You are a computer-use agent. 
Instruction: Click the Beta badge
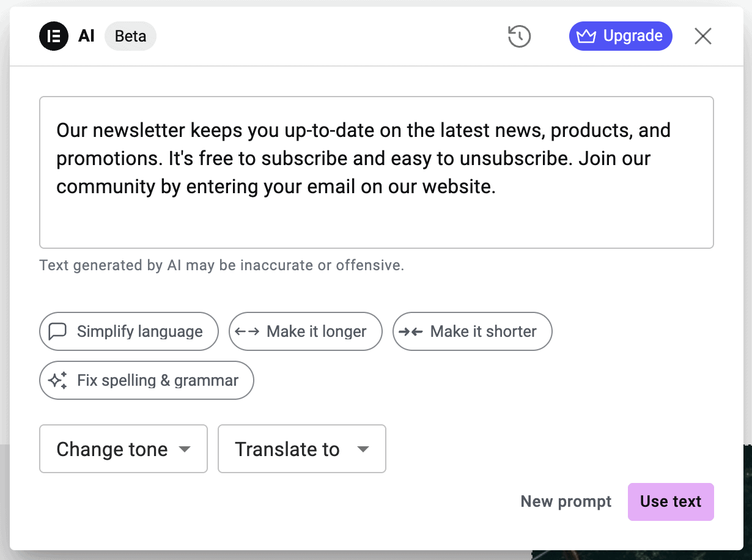[131, 36]
